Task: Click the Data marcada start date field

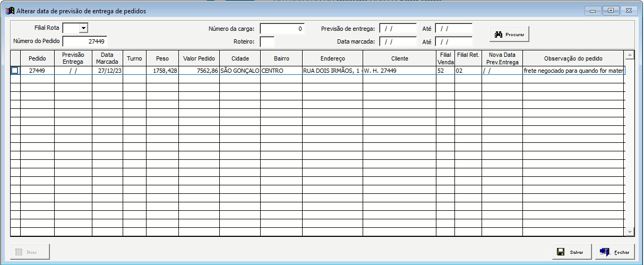Action: click(x=398, y=41)
